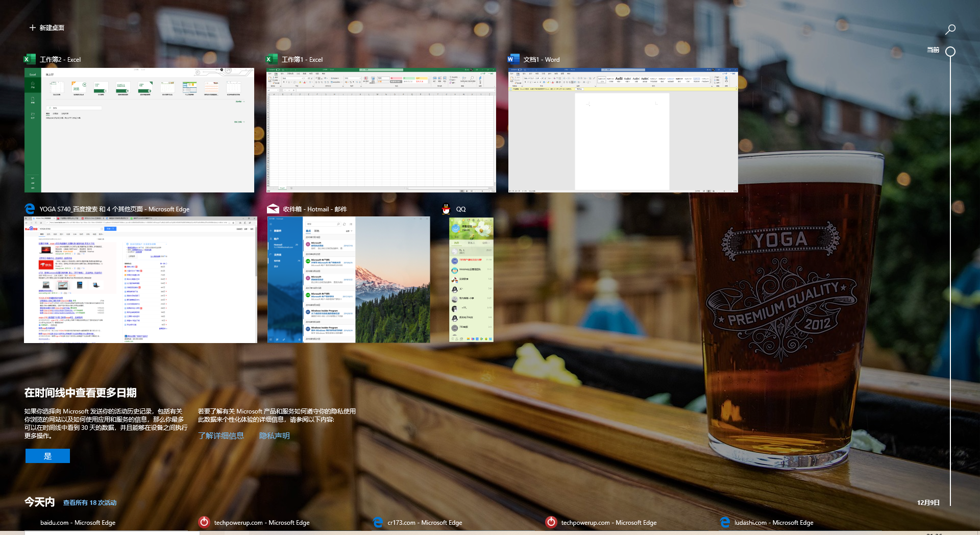Switch to the 文档1 Word document thumbnail

click(x=623, y=130)
